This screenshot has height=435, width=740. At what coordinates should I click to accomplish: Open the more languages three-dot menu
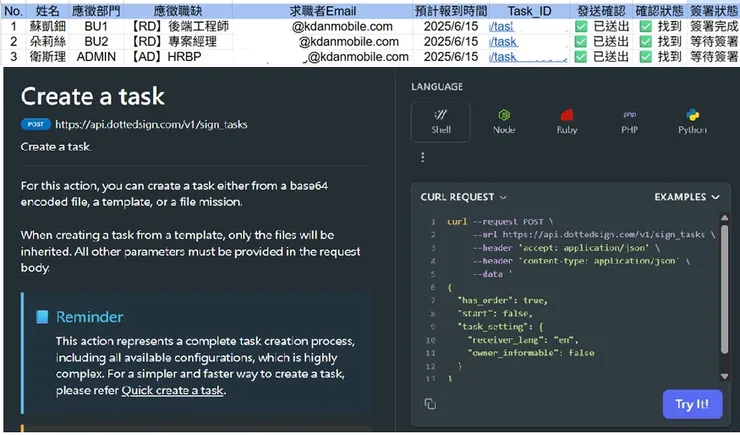[x=423, y=157]
